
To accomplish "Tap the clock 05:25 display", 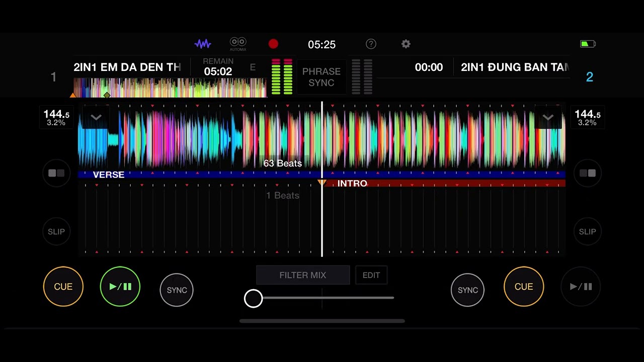I will coord(321,44).
